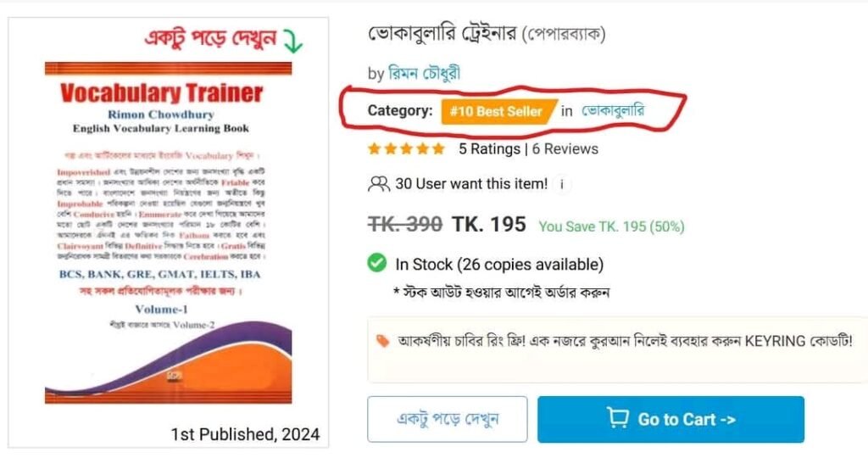This screenshot has width=868, height=458.
Task: Click the cart icon on Go to Cart
Action: (617, 418)
